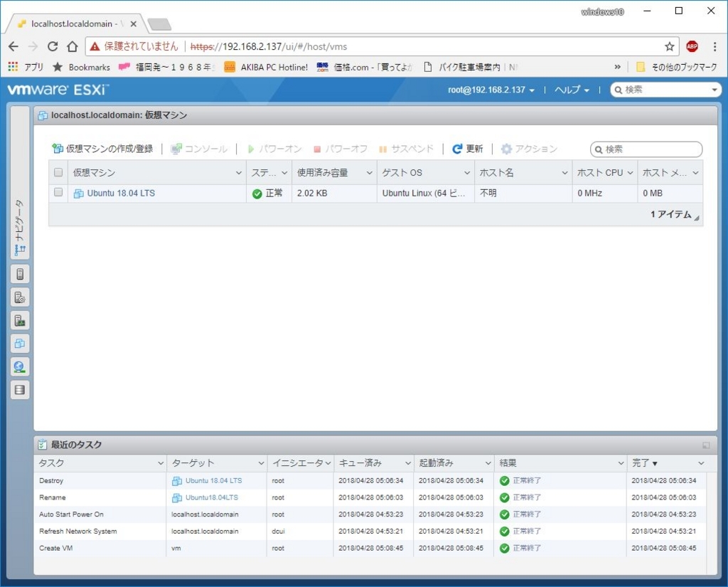Open the Started column header dropdown

click(x=488, y=463)
